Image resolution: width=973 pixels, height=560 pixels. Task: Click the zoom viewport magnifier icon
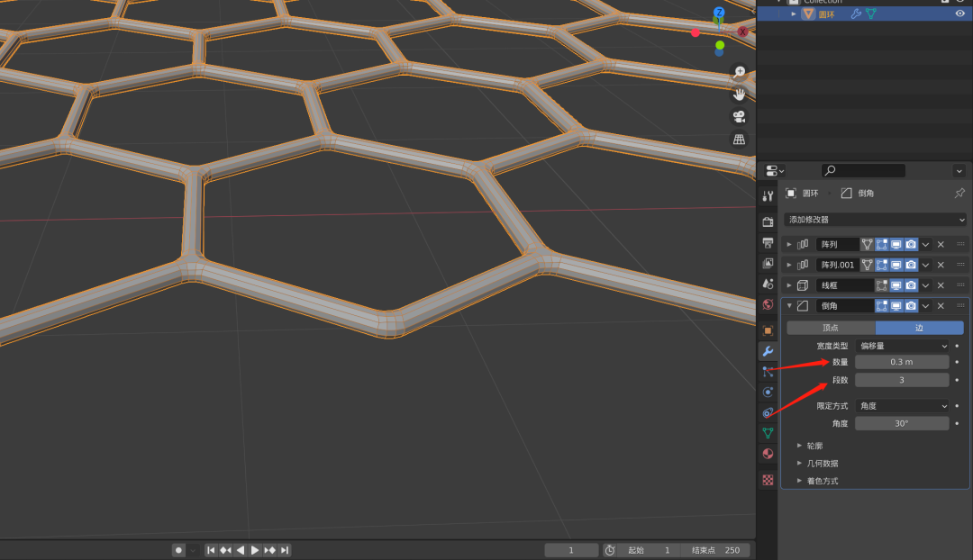pyautogui.click(x=739, y=72)
